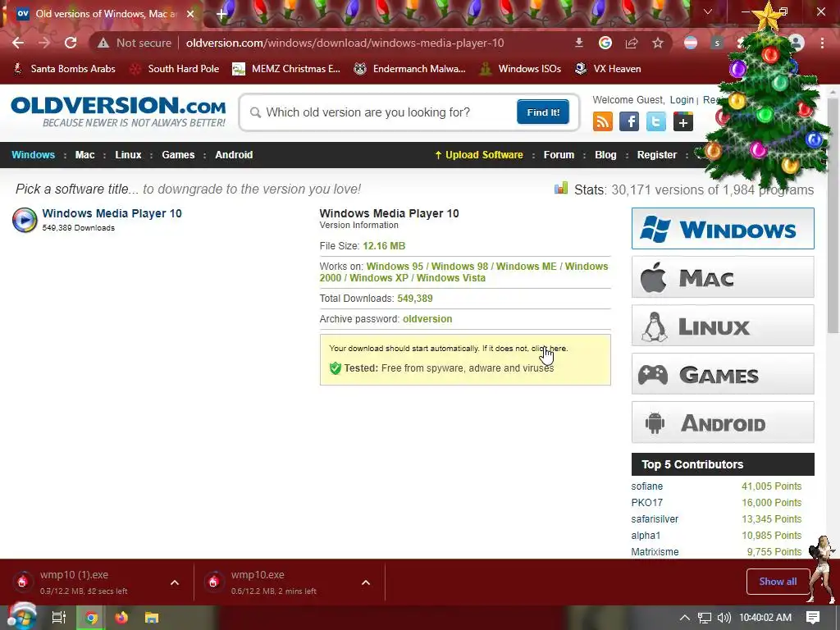Open the RSS feed icon

point(603,121)
